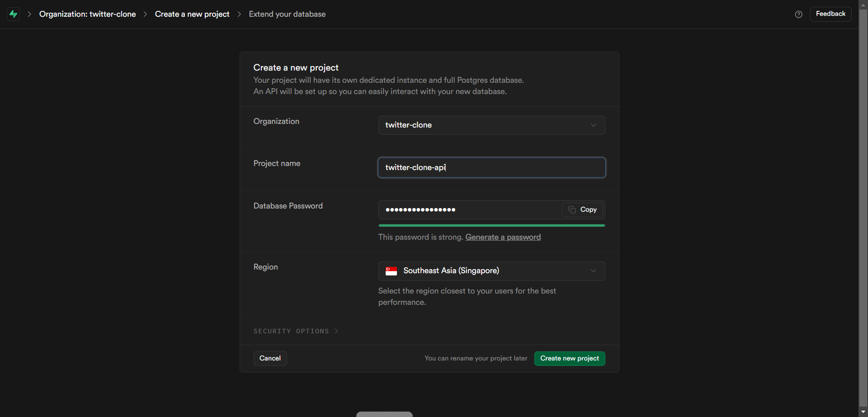The width and height of the screenshot is (868, 417).
Task: Open the Region Southeast Asia dropdown
Action: 491,271
